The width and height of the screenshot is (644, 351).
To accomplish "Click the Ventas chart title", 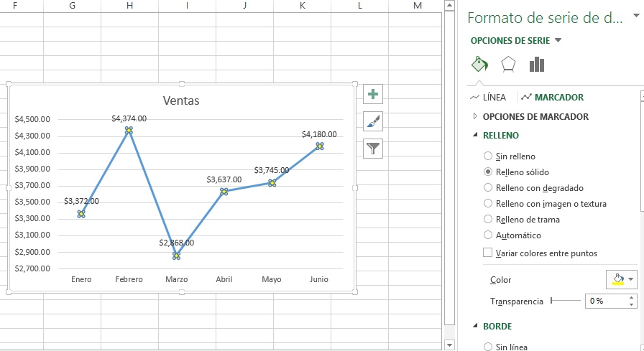I will pos(181,100).
